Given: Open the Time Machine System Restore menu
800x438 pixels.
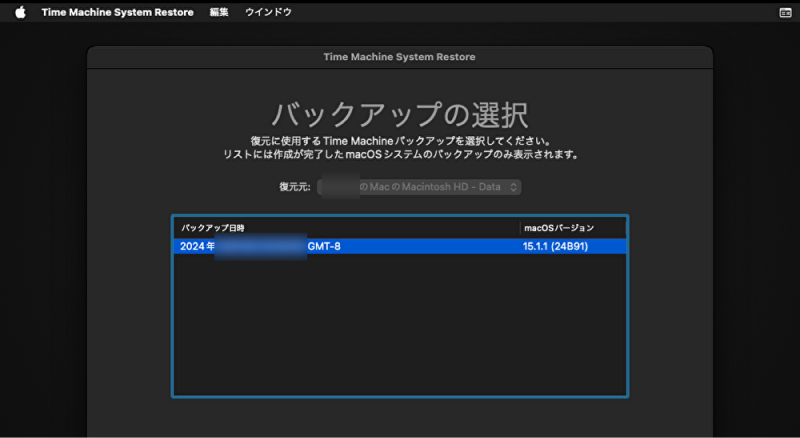Looking at the screenshot, I should [117, 12].
